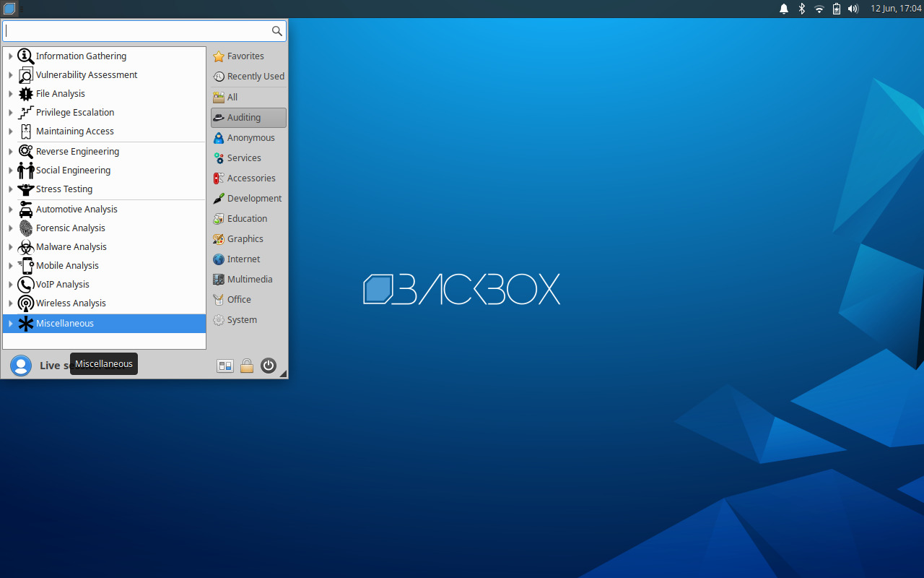The width and height of the screenshot is (924, 578).
Task: Select the Wireless Analysis category icon
Action: point(25,303)
